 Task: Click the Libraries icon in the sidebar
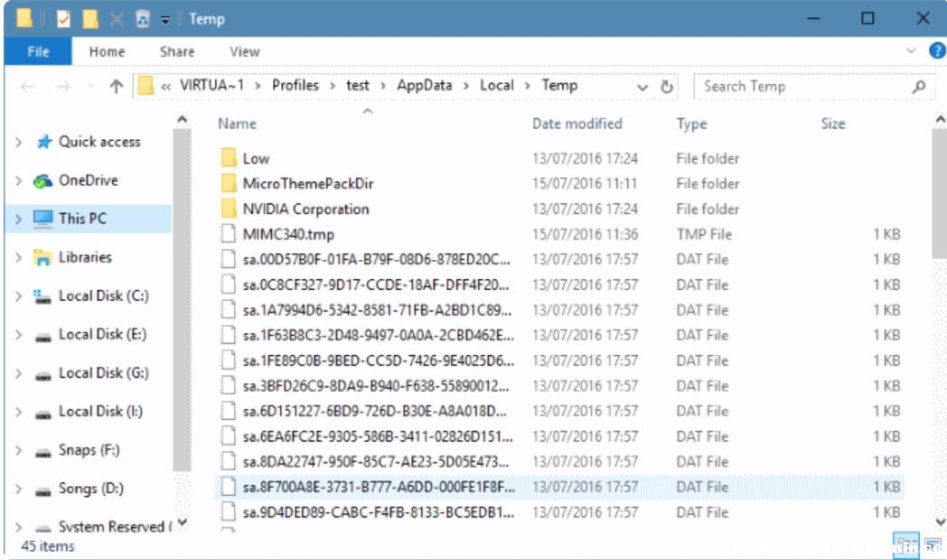point(42,258)
